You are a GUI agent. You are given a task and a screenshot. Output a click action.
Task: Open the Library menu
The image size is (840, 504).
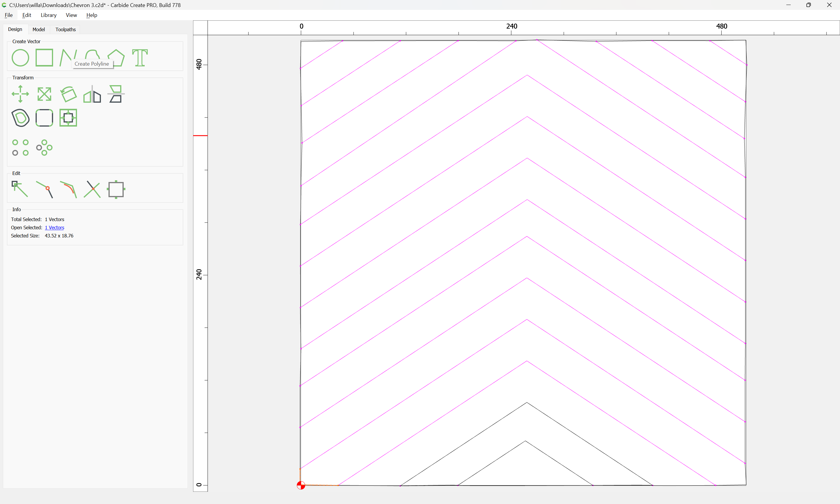pyautogui.click(x=48, y=15)
